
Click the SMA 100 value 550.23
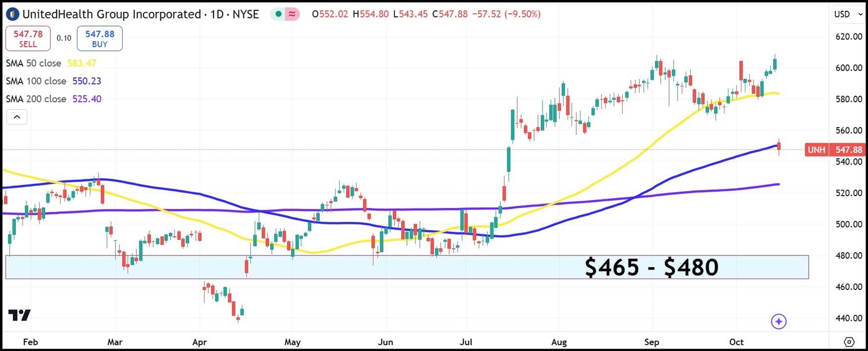pos(87,81)
